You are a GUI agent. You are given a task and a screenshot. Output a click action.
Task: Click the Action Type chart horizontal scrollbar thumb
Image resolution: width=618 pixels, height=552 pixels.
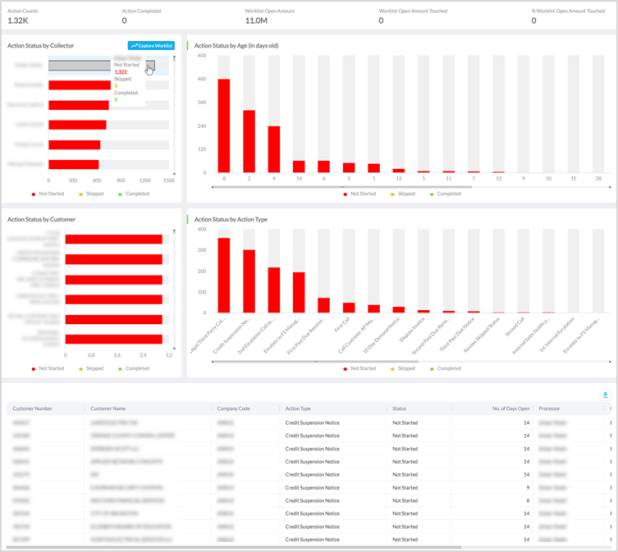[315, 361]
